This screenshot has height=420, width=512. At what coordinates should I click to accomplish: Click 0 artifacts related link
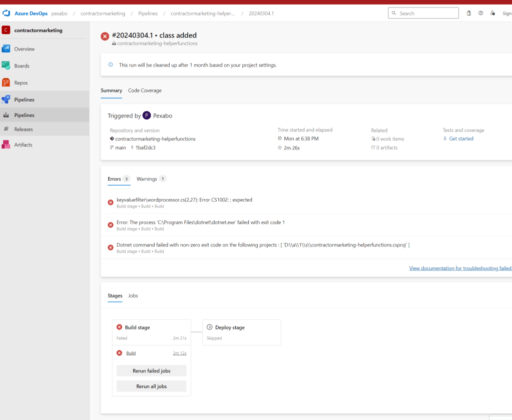pos(387,147)
